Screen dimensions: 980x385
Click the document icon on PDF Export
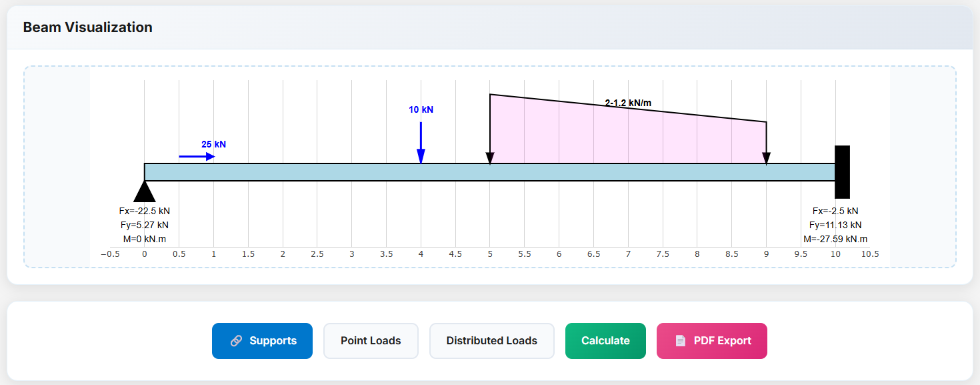[x=680, y=341]
